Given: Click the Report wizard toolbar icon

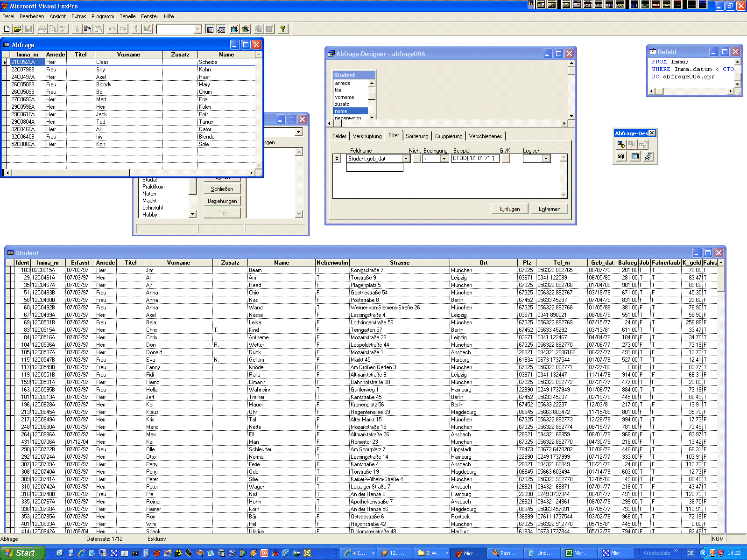Looking at the screenshot, I should coord(246,29).
